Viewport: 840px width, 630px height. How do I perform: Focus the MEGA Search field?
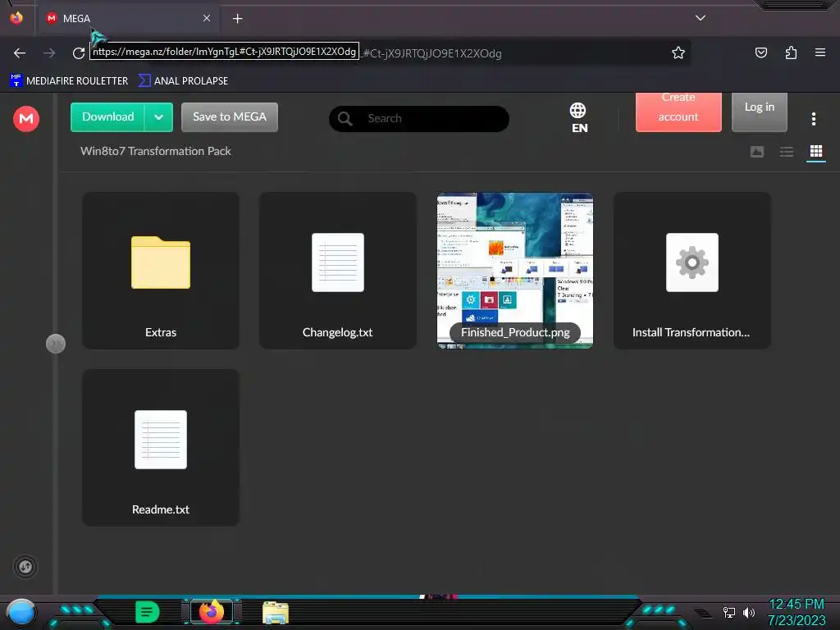click(x=419, y=118)
